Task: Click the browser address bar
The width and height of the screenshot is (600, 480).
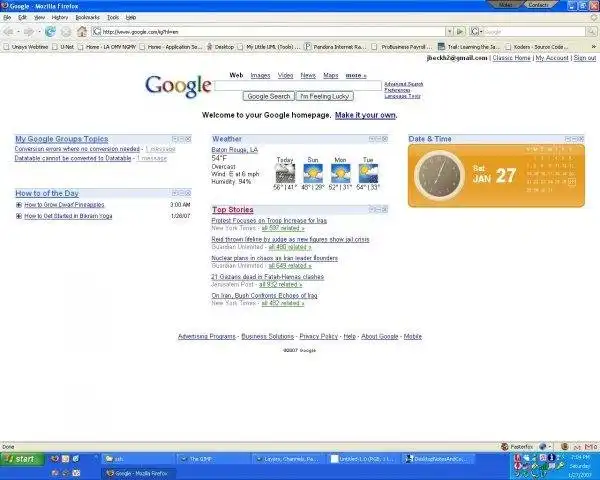Action: (269, 32)
